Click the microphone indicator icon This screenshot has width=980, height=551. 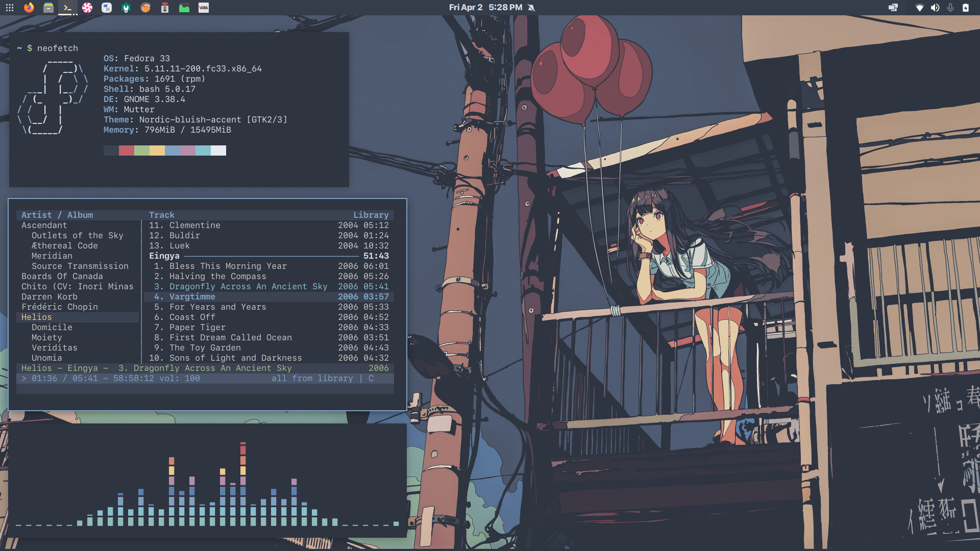950,8
